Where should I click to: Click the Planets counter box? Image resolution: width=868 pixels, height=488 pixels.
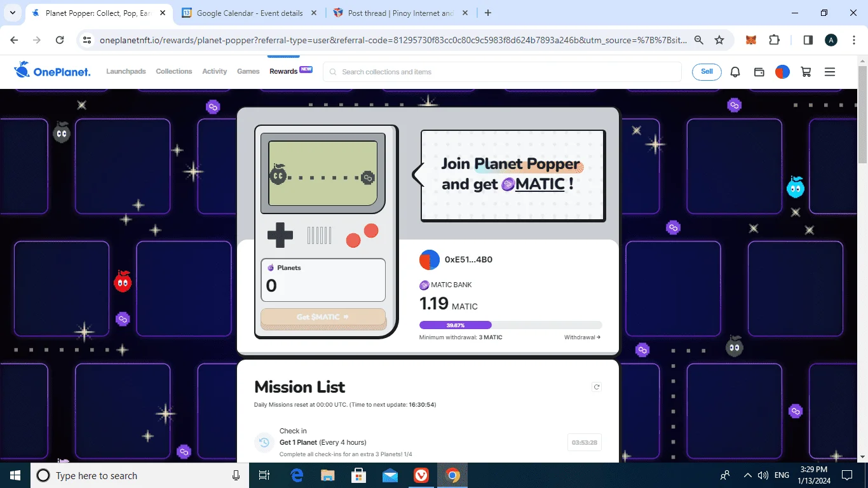coord(323,280)
